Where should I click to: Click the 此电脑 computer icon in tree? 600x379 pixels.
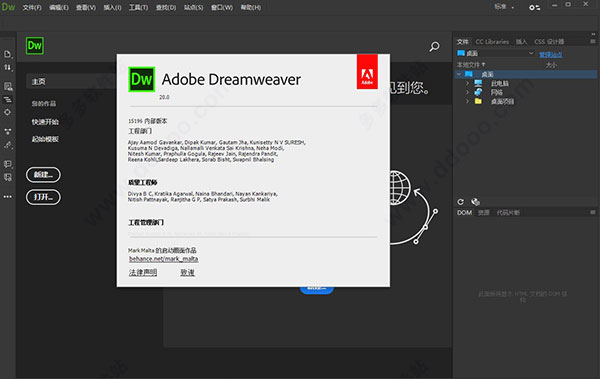coord(478,83)
